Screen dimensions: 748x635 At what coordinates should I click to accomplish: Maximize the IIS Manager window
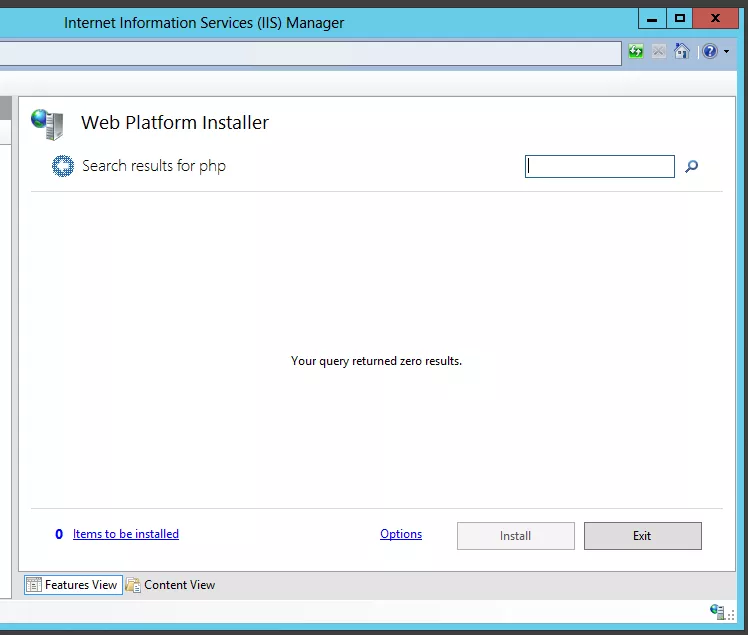pyautogui.click(x=679, y=19)
